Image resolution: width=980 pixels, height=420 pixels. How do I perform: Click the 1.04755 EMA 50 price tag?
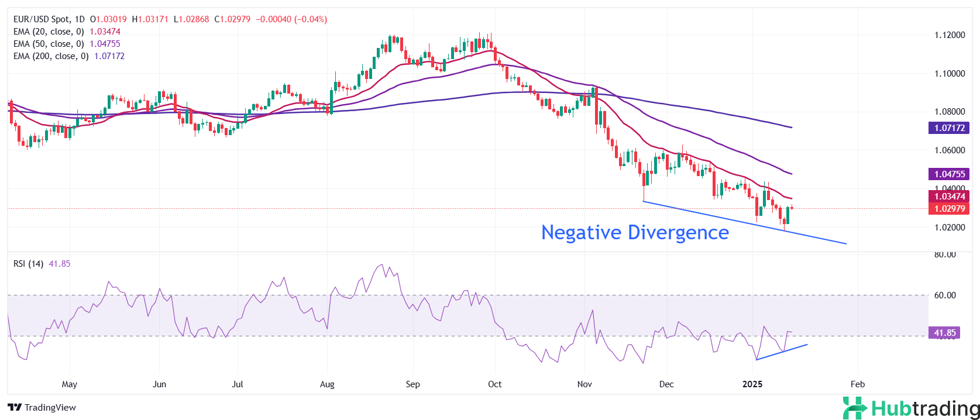point(949,174)
